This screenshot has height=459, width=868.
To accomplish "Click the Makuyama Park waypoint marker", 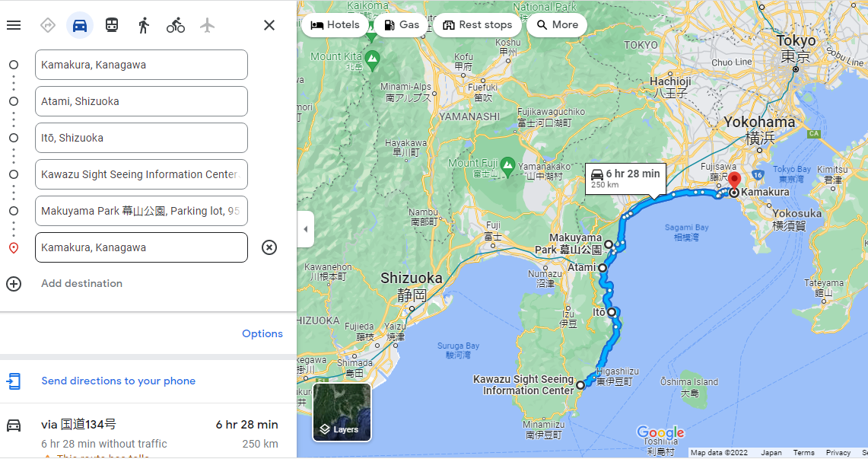I will [609, 244].
